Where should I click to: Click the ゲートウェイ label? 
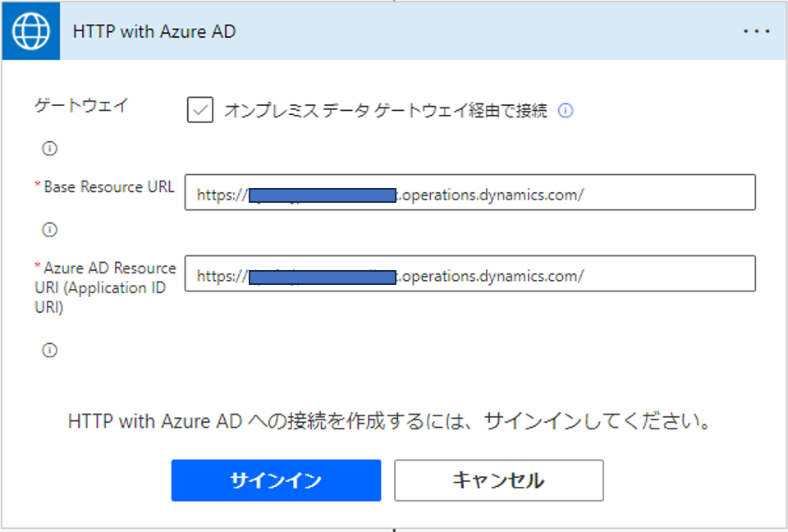pos(81,106)
